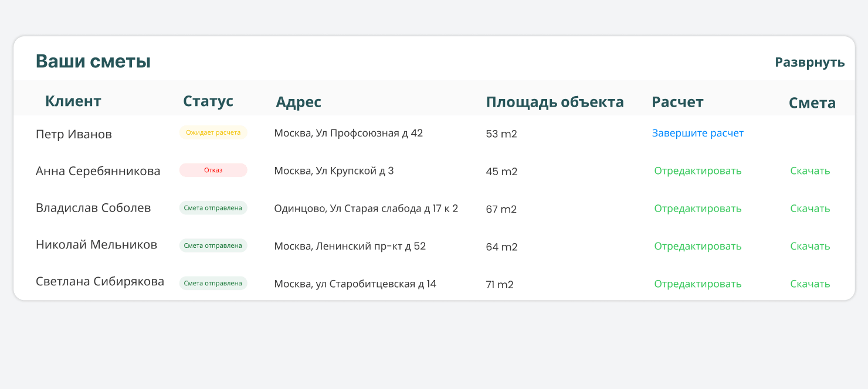Download Светлана Сибирякова's estimate

(x=810, y=284)
